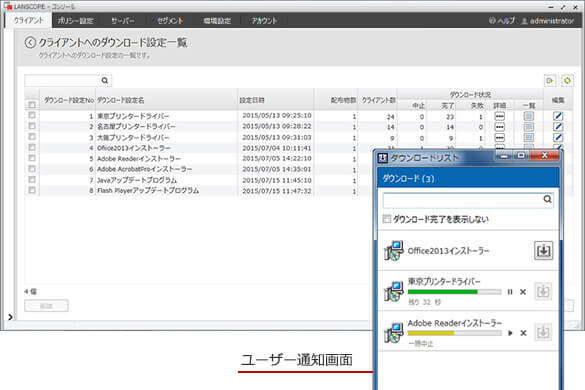This screenshot has width=585, height=390.
Task: Check the box for Office2013インストーラー row in the table
Action: pos(32,147)
